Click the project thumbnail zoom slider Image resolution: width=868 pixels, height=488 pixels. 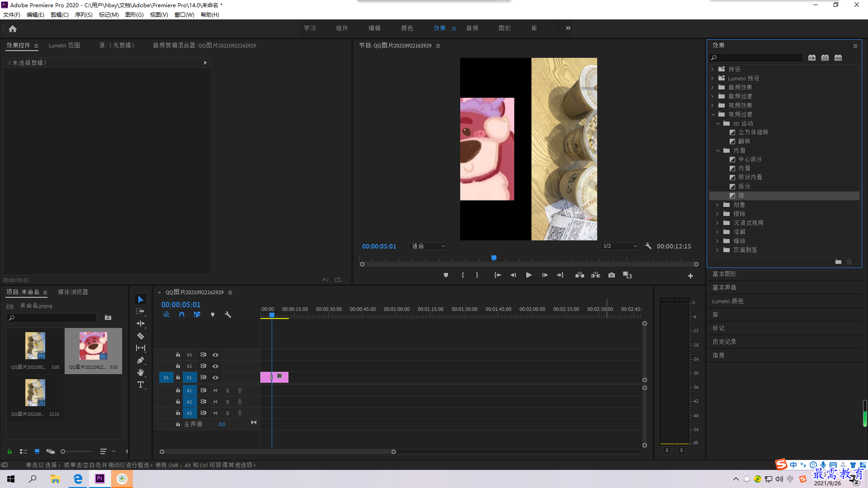(76, 451)
